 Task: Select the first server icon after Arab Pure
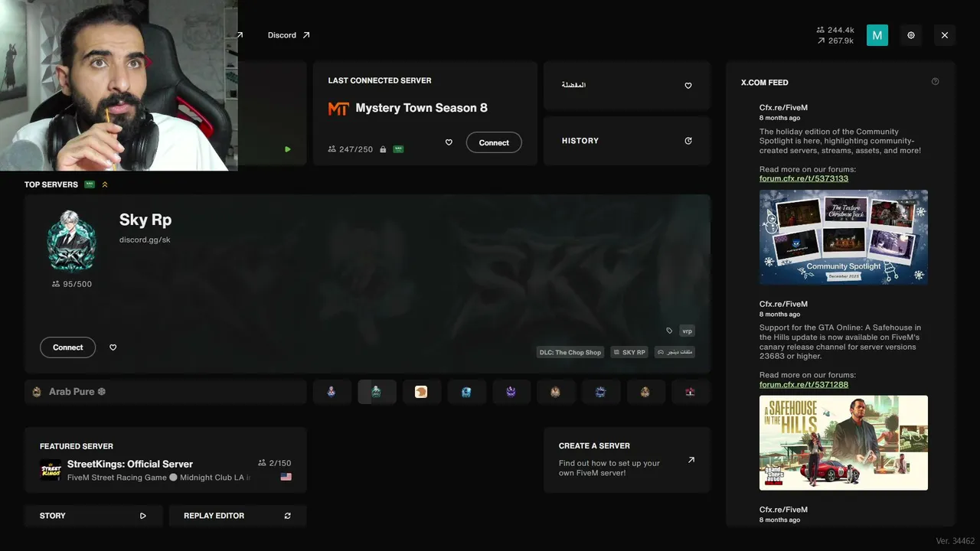click(x=332, y=392)
